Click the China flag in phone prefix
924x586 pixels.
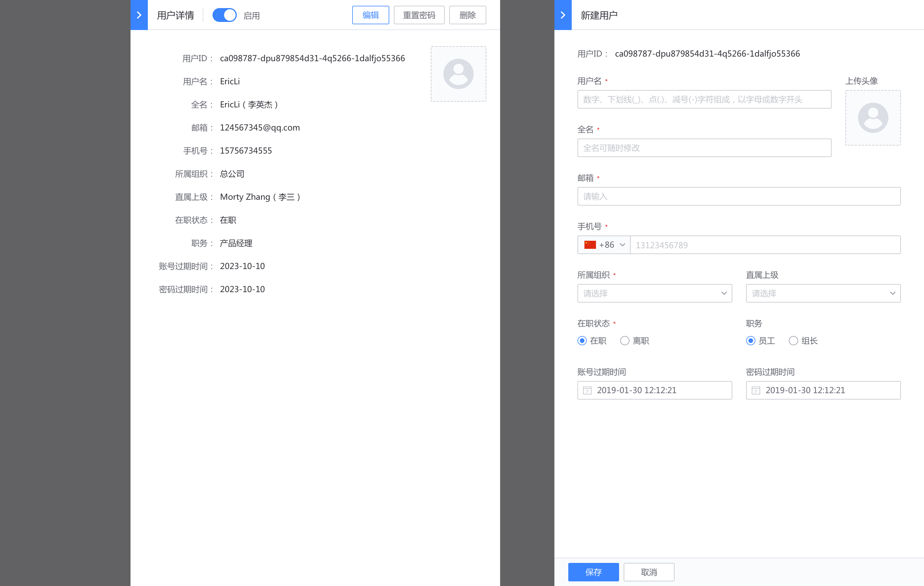(x=590, y=245)
